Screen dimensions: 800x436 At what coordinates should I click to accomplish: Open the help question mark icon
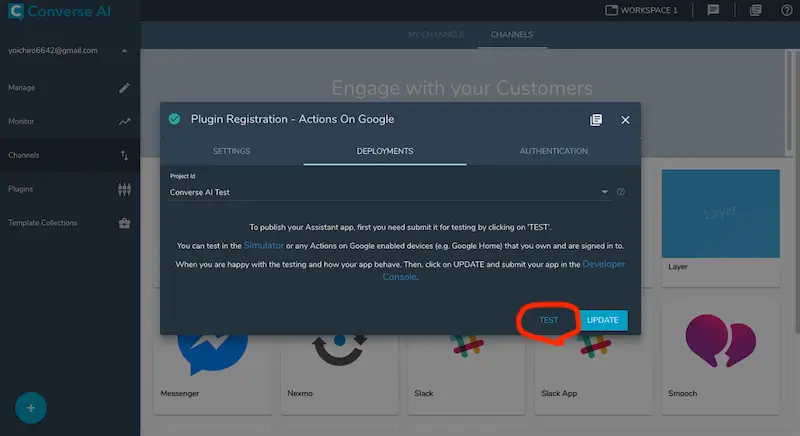click(x=787, y=10)
